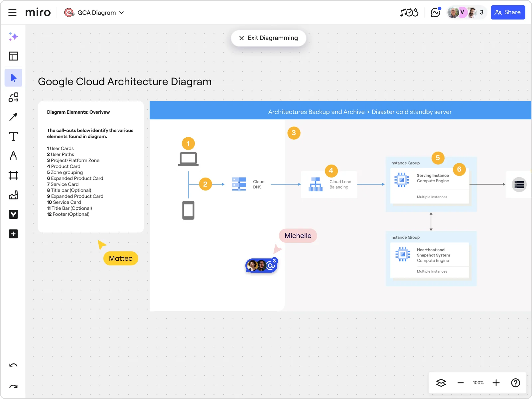The image size is (532, 399).
Task: Open the main hamburger menu
Action: click(x=12, y=13)
